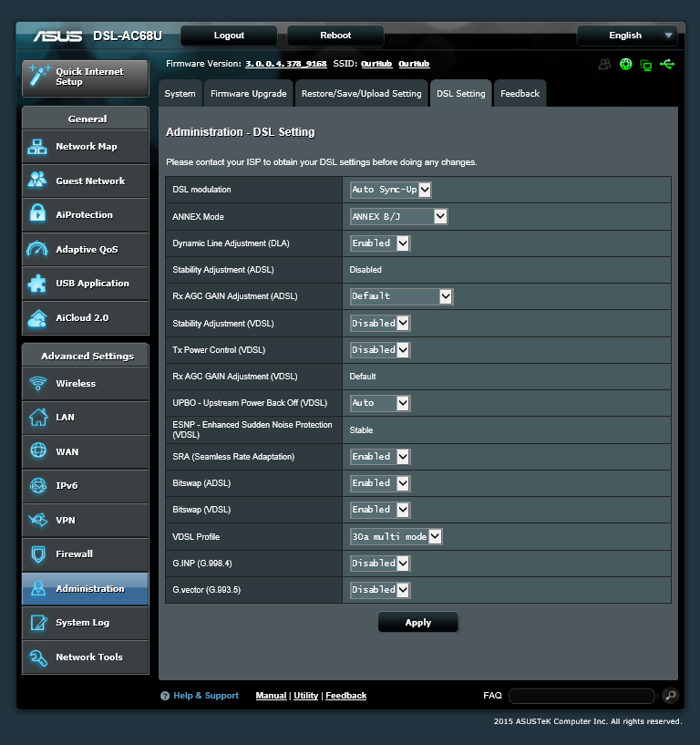Open UPBO Upstream Power Back Off dropdown
700x745 pixels.
pos(380,403)
